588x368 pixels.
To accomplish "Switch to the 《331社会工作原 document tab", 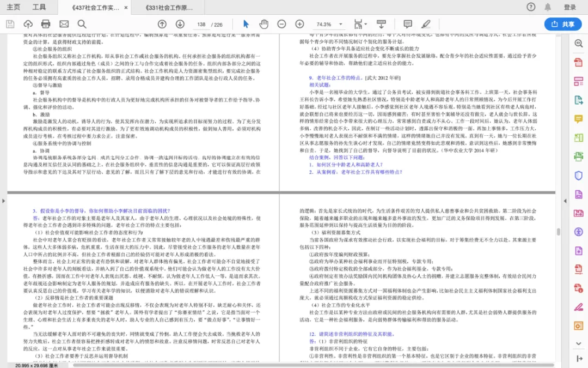I will pyautogui.click(x=169, y=8).
